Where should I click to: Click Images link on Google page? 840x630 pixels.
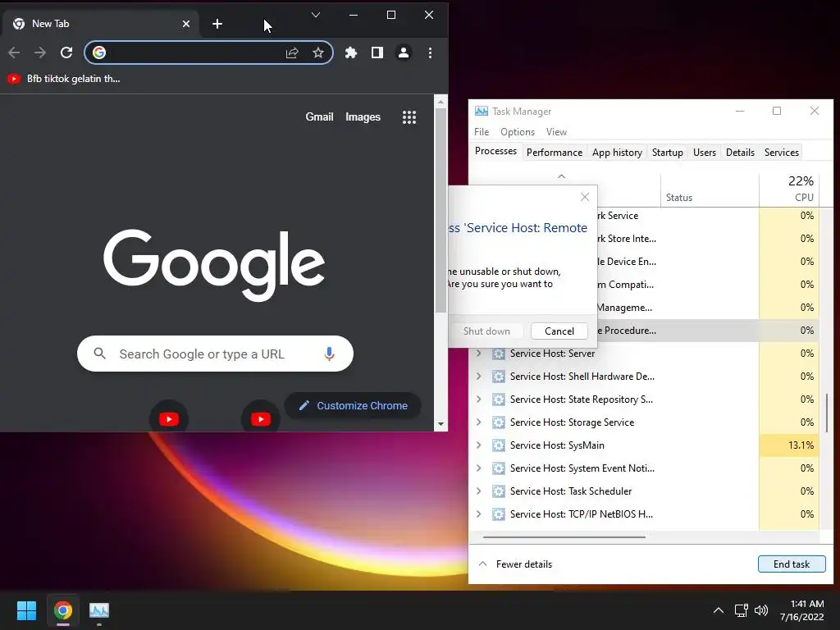coord(363,116)
